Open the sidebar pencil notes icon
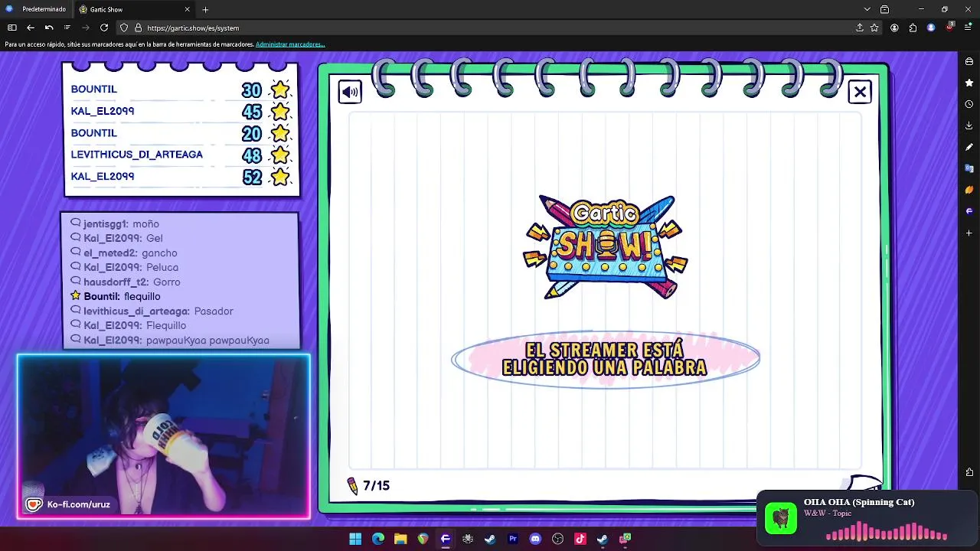980x551 pixels. tap(969, 147)
